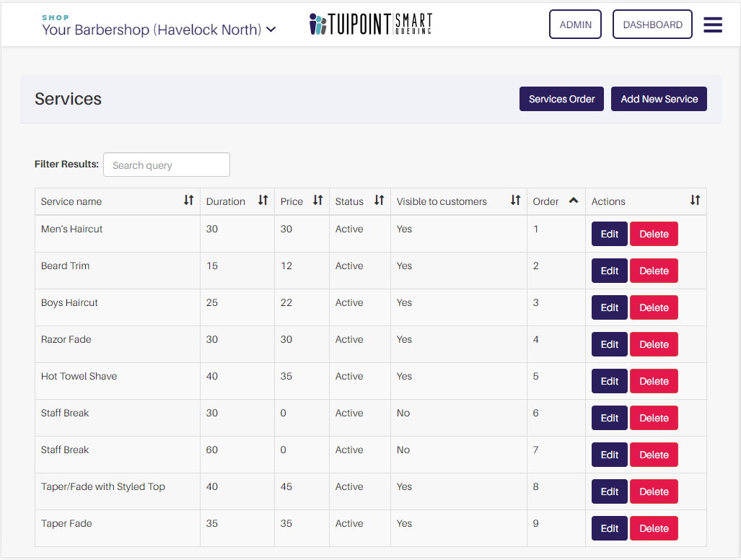The height and width of the screenshot is (560, 741).
Task: Click the No visibility for order 6
Action: pos(403,413)
